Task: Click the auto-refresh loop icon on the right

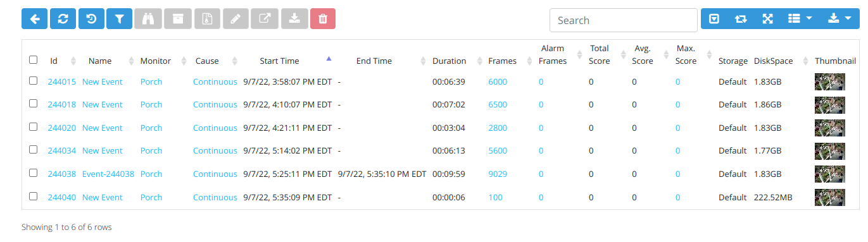Action: coord(741,19)
